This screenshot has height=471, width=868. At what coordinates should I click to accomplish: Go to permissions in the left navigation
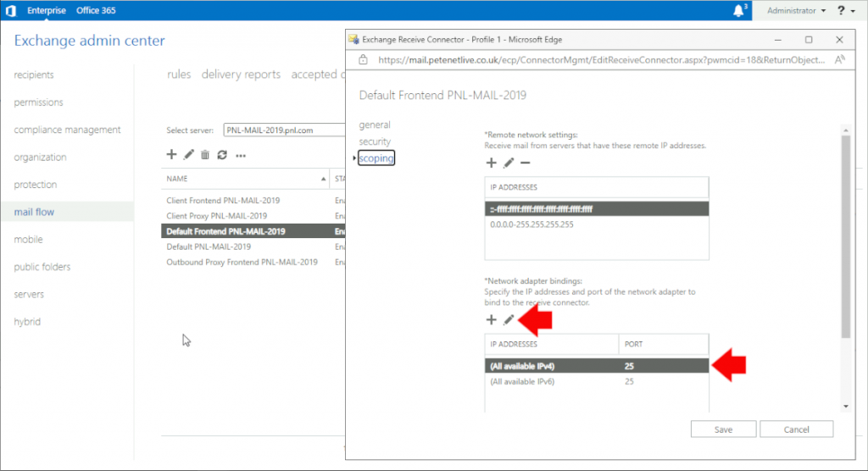39,103
